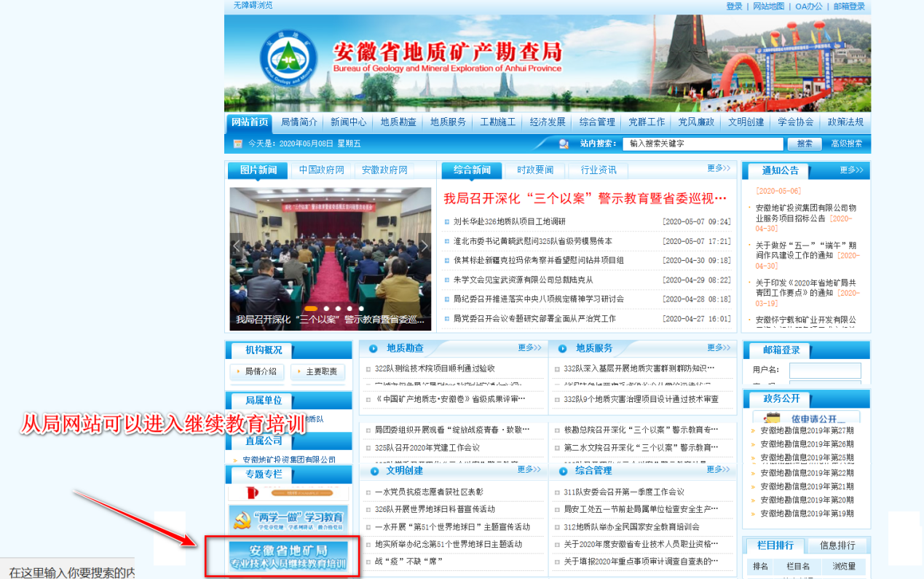Click the 主要职责 button under 机构概况
The height and width of the screenshot is (579, 924).
317,371
